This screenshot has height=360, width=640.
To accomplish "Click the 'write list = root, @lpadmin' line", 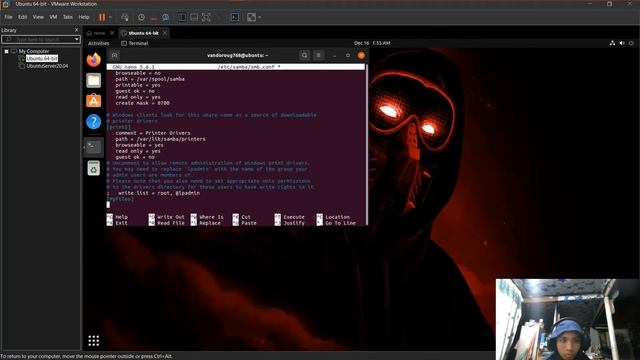I will 158,193.
